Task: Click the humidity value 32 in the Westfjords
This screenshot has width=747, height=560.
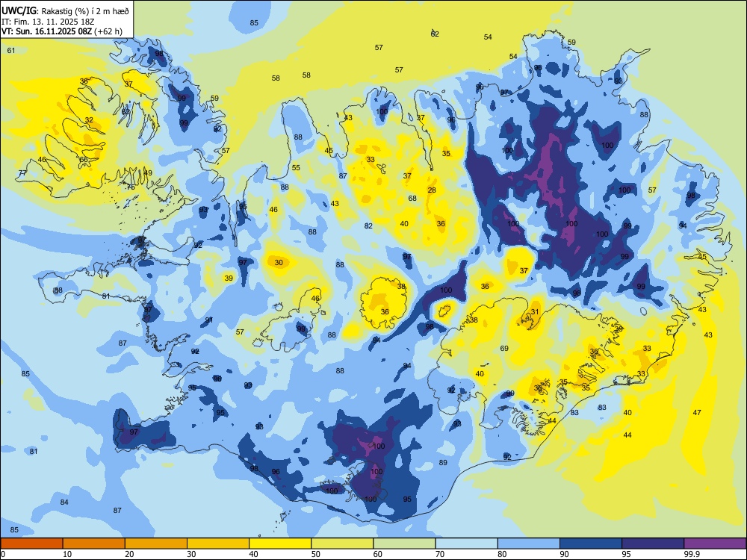Action: (89, 120)
